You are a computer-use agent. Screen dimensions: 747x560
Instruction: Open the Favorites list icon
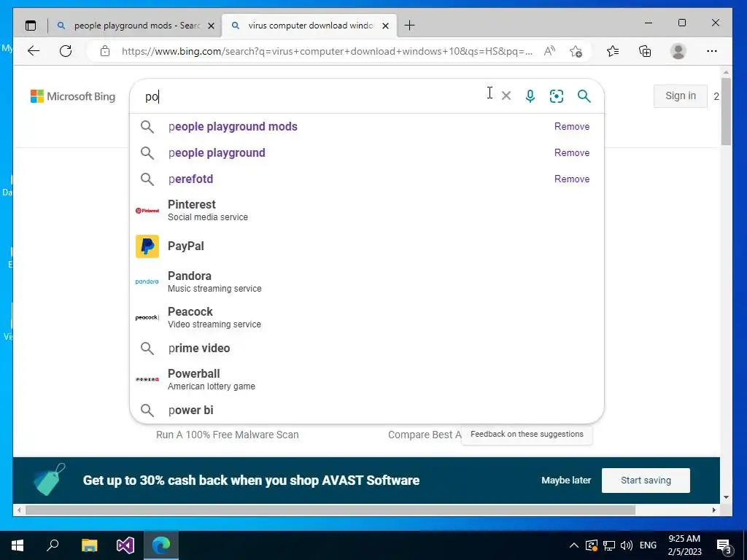(x=613, y=51)
